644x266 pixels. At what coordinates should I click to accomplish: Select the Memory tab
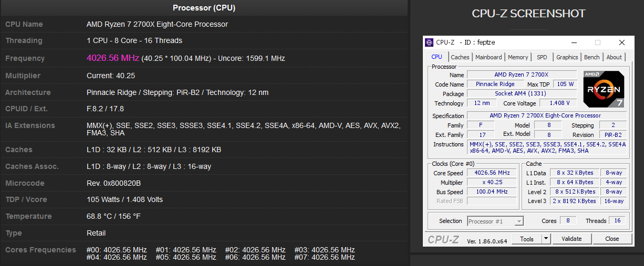point(518,57)
